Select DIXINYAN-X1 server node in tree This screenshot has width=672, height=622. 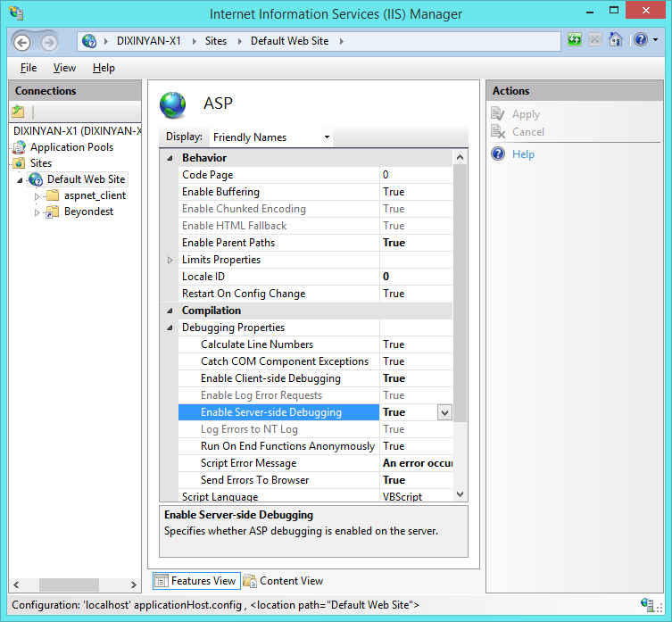[x=77, y=131]
